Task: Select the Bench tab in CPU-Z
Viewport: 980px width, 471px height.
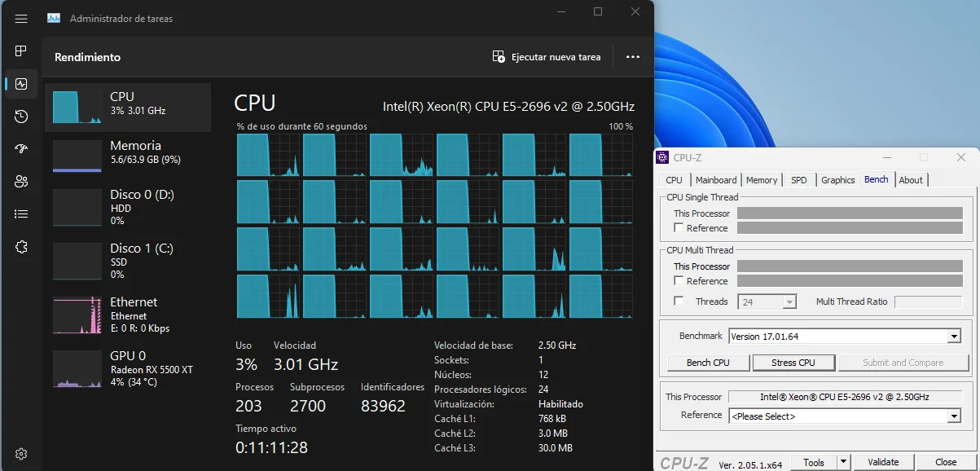Action: [x=877, y=179]
